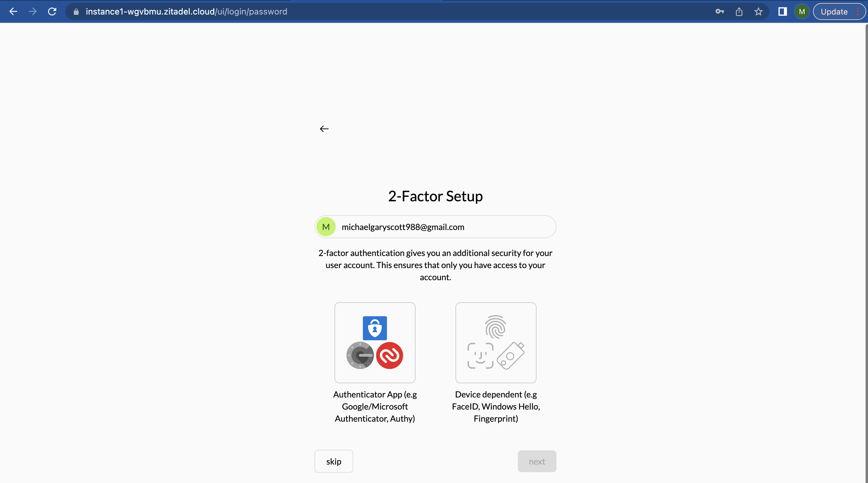Click the Authy icon in authenticator options

click(x=390, y=355)
